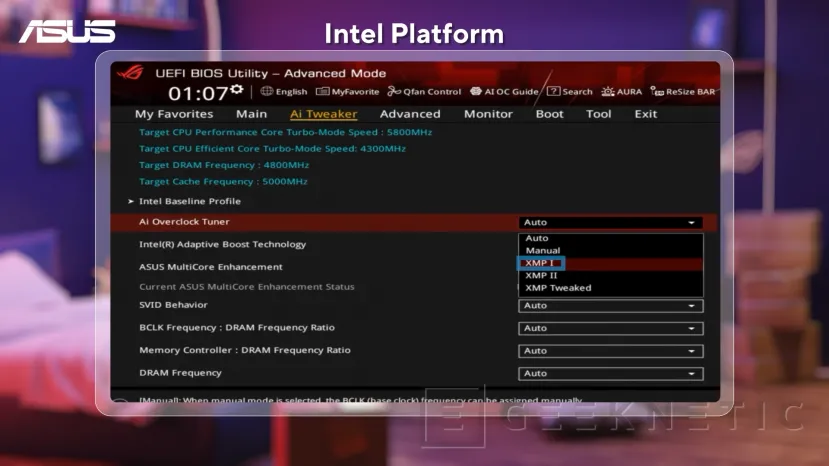Click the SVID Behavior label
This screenshot has width=829, height=466.
173,305
